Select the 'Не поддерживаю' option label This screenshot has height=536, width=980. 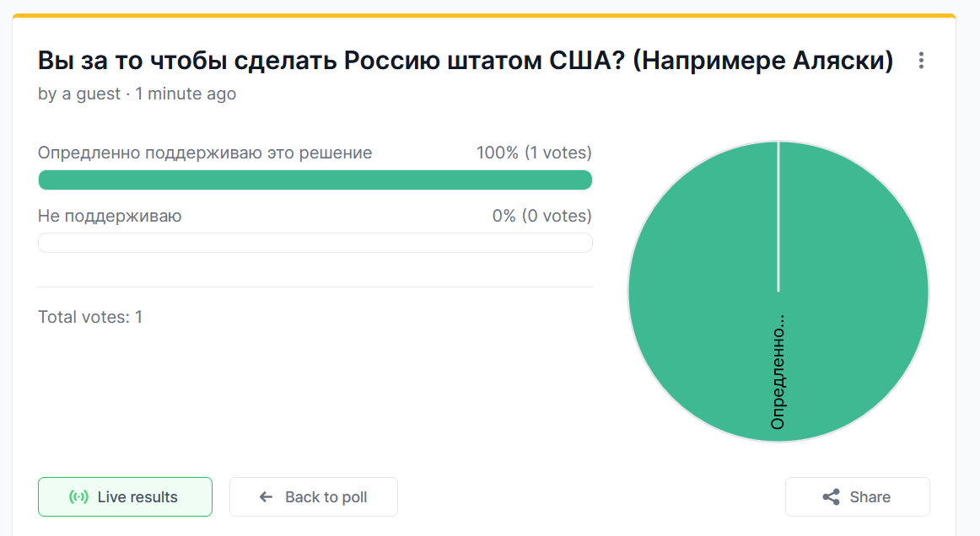point(110,217)
